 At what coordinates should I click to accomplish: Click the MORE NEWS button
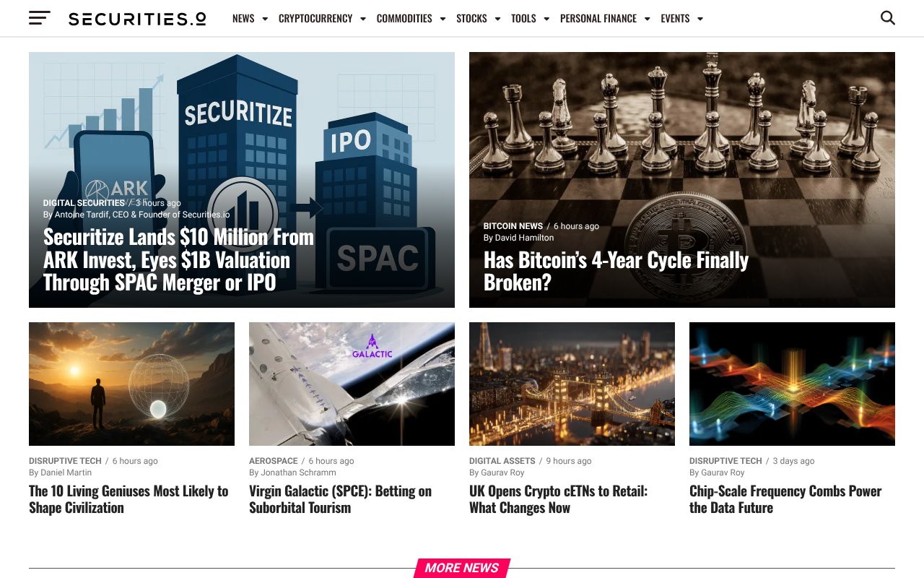(x=461, y=568)
